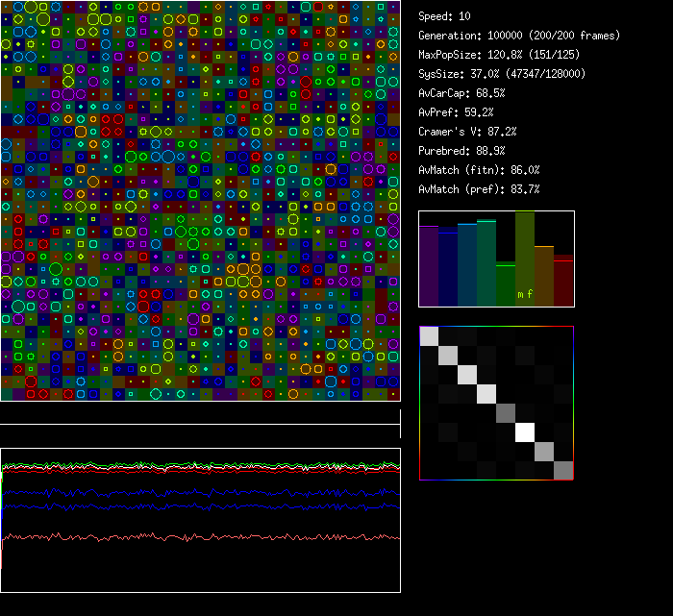Click the letter m in the histogram
The width and height of the screenshot is (673, 616).
click(520, 294)
